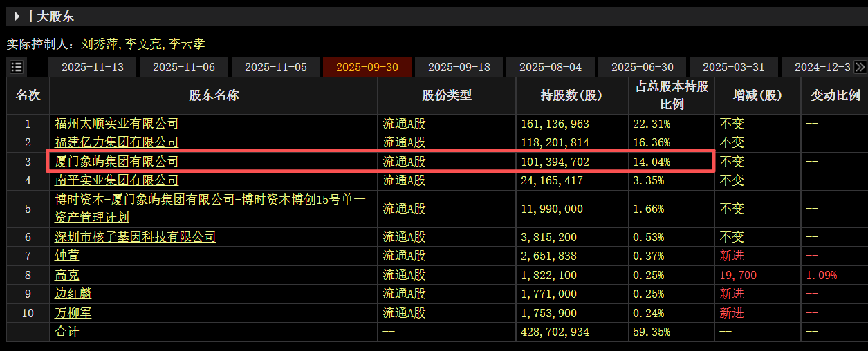Screen dimensions: 868x351
Task: Switch to the 2025-11-05 date tab
Action: pos(276,67)
